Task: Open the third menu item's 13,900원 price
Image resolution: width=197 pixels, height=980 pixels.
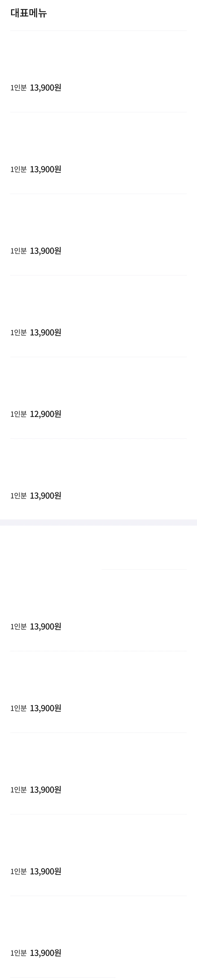Action: [x=46, y=251]
